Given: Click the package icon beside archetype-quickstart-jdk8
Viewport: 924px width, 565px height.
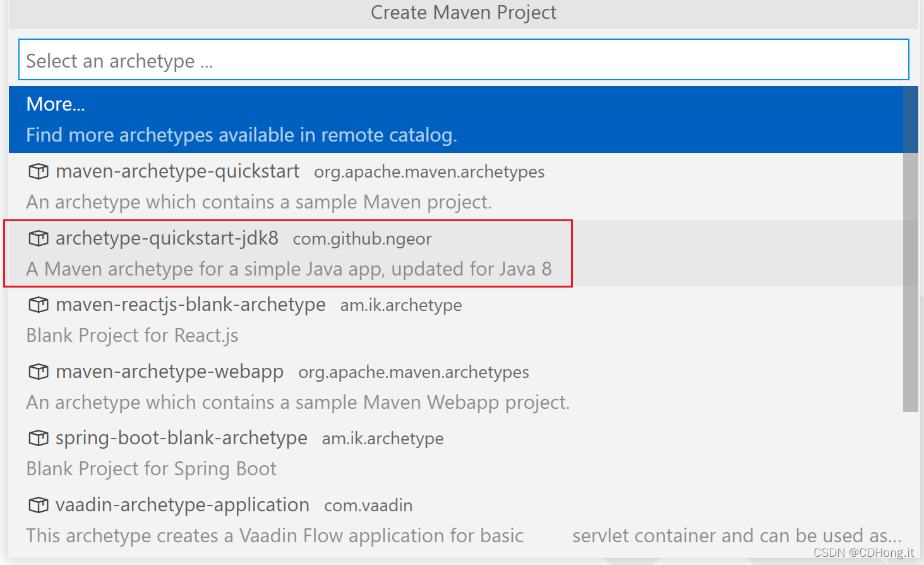Looking at the screenshot, I should click(39, 238).
